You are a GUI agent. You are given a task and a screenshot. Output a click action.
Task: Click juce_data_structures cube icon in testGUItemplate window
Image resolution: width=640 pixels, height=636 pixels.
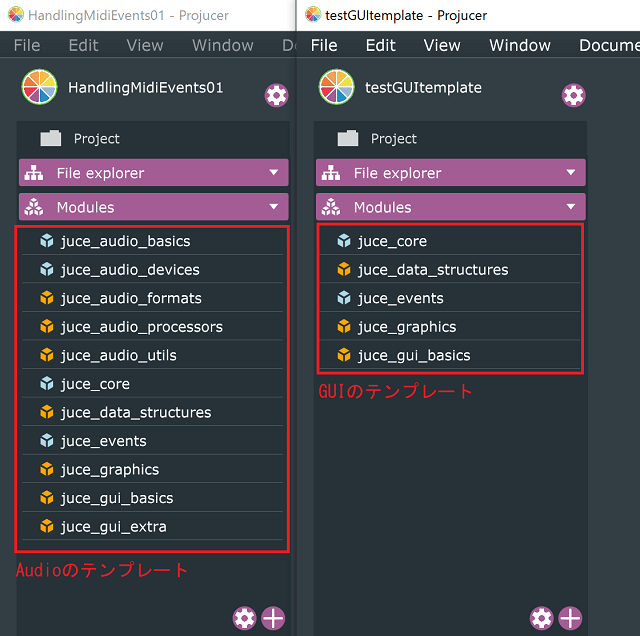coord(344,269)
